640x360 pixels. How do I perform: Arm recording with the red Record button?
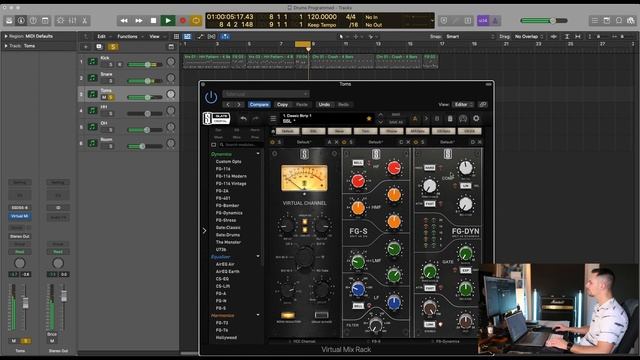point(182,20)
